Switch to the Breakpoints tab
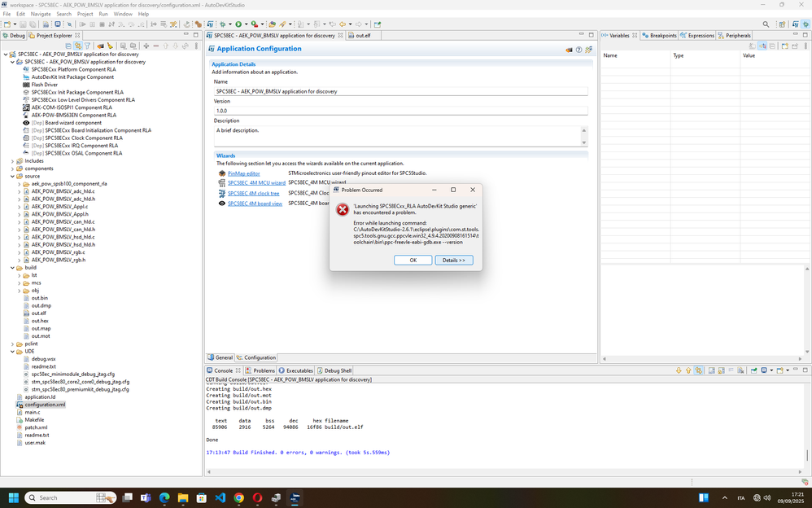812x508 pixels. click(x=659, y=35)
